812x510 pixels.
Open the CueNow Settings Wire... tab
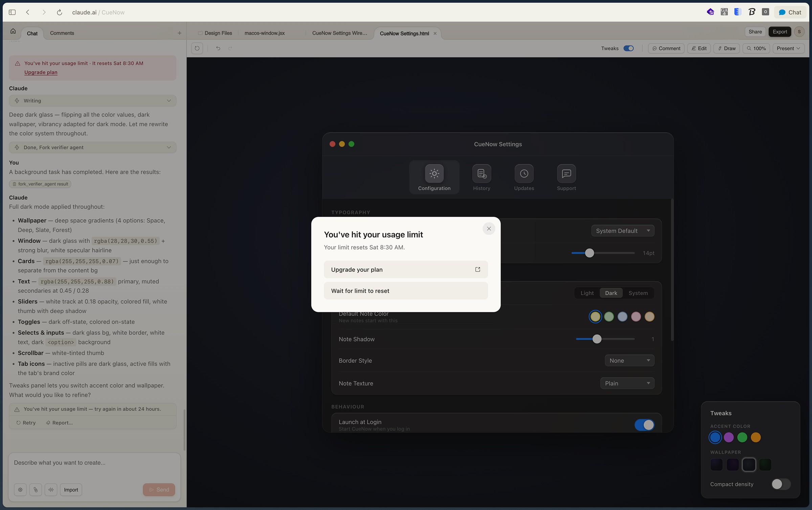(x=339, y=33)
